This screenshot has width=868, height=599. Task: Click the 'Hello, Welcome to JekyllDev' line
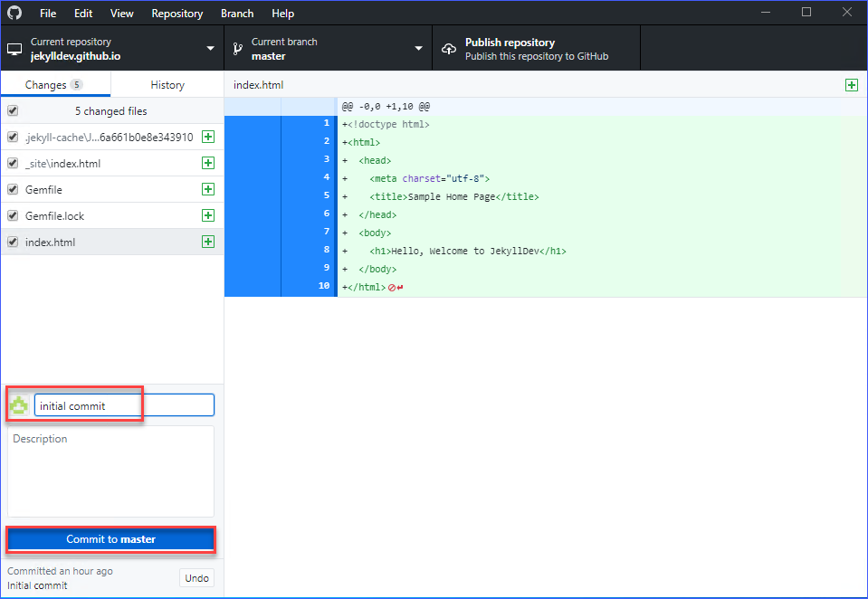(x=468, y=251)
